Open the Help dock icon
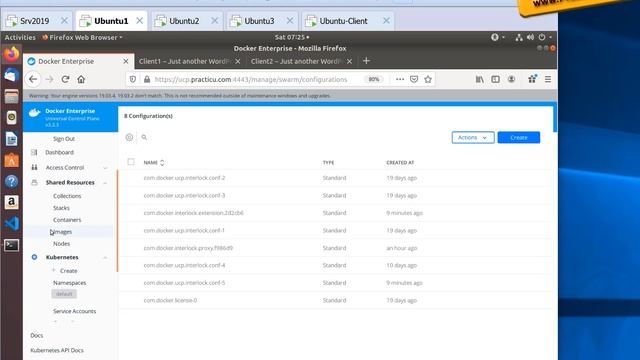Image resolution: width=640 pixels, height=360 pixels. [11, 181]
